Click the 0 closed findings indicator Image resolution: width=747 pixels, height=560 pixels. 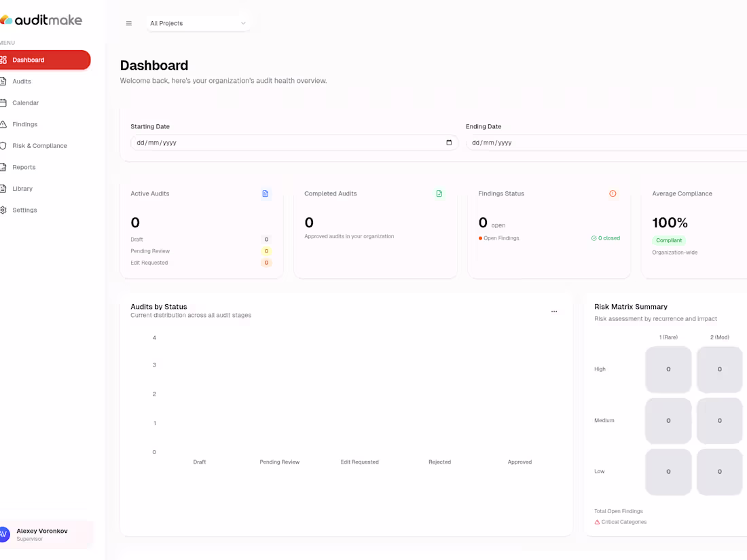[605, 238]
